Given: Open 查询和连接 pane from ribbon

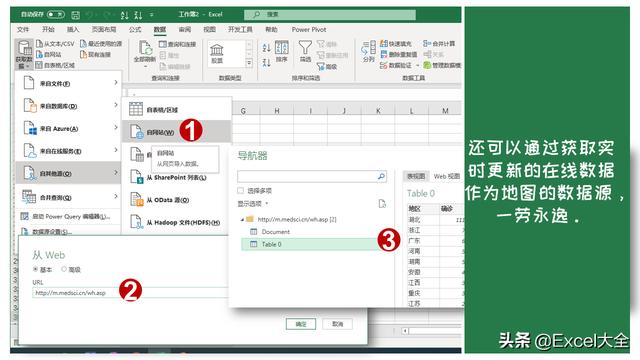Looking at the screenshot, I should click(178, 44).
